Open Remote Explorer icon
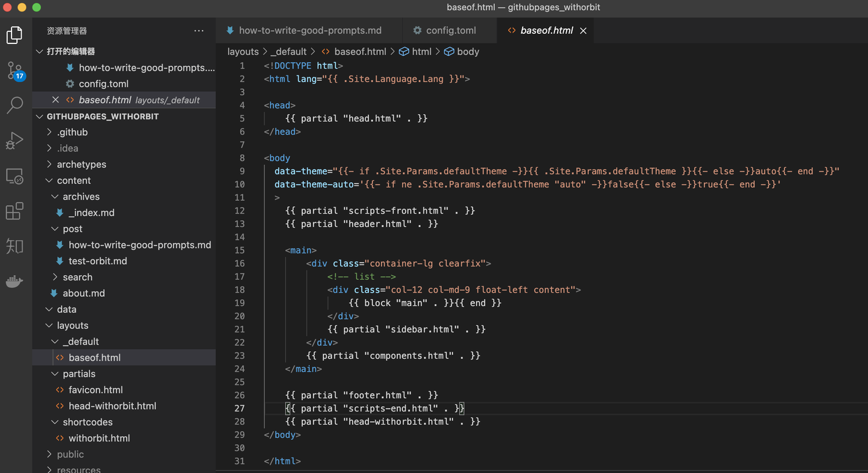 pos(14,176)
